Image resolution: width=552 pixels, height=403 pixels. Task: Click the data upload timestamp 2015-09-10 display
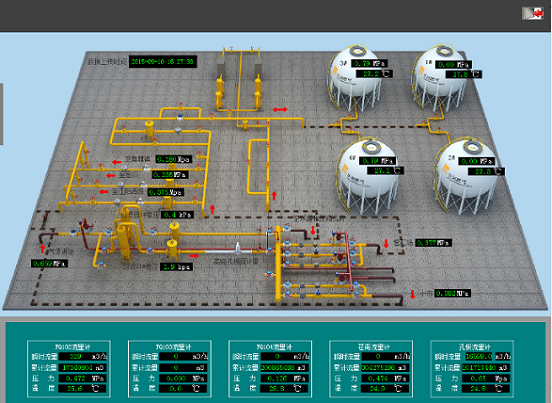point(162,62)
